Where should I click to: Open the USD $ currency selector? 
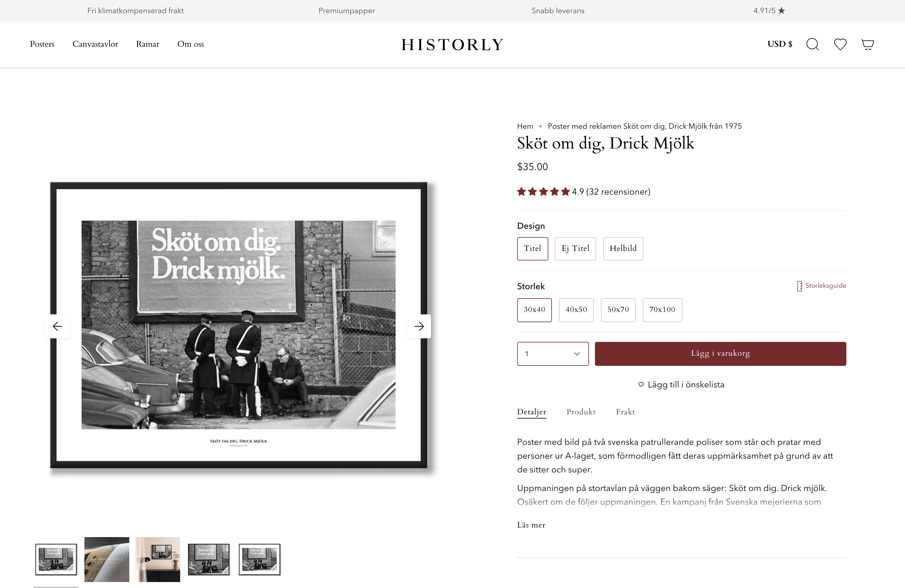click(780, 44)
